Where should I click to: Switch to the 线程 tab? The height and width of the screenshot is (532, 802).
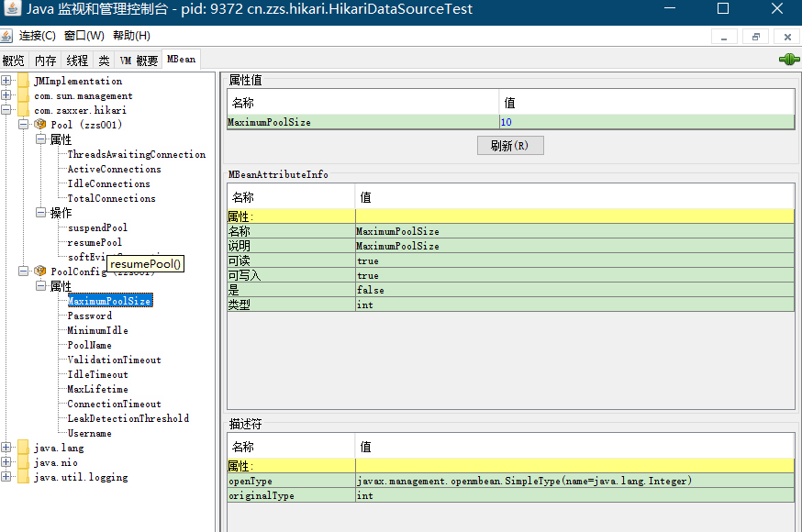(x=77, y=61)
